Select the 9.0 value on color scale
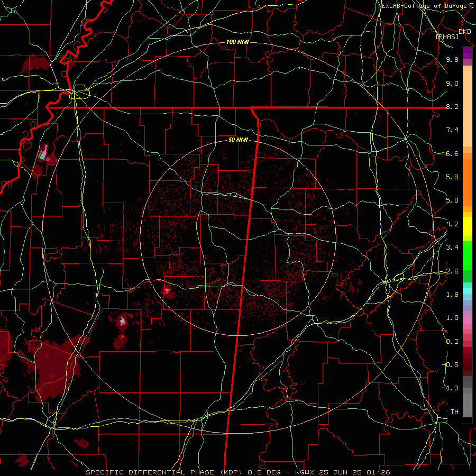Viewport: 476px width, 476px height. [x=452, y=83]
